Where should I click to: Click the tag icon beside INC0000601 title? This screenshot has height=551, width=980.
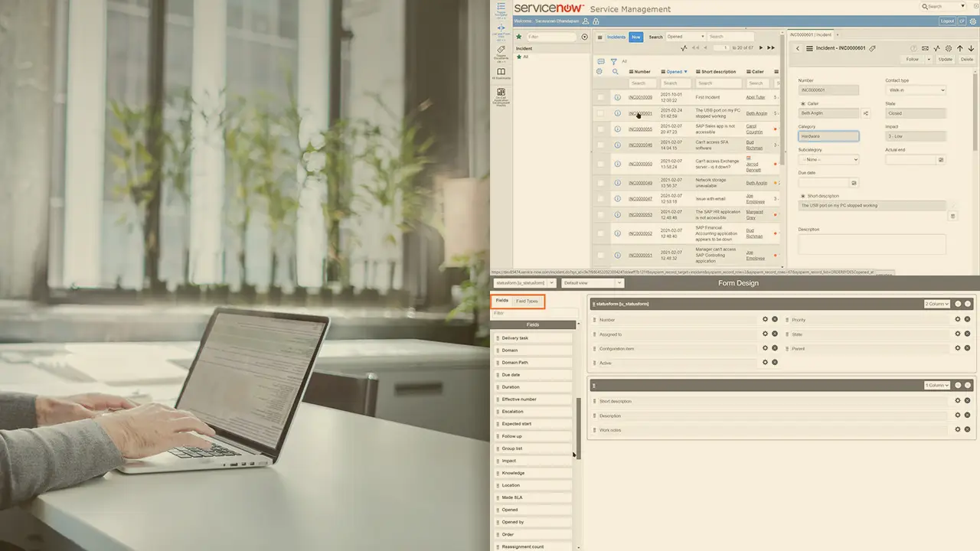pyautogui.click(x=872, y=48)
